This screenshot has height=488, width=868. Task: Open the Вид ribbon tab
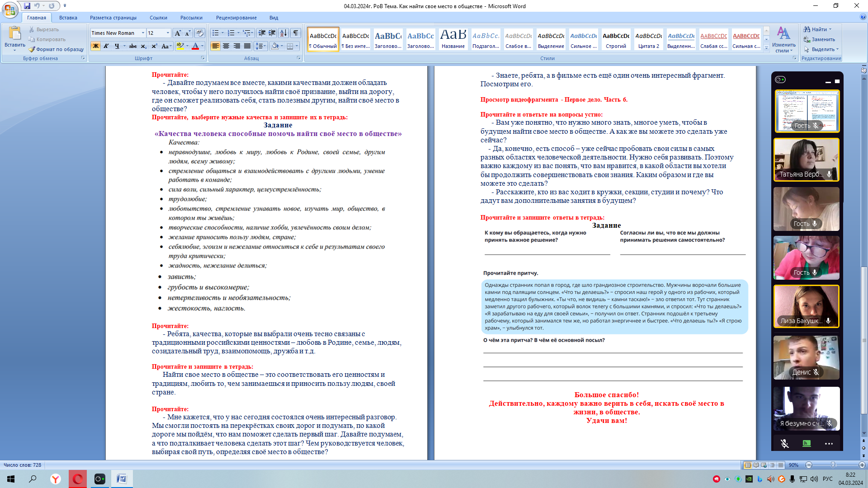(x=274, y=18)
